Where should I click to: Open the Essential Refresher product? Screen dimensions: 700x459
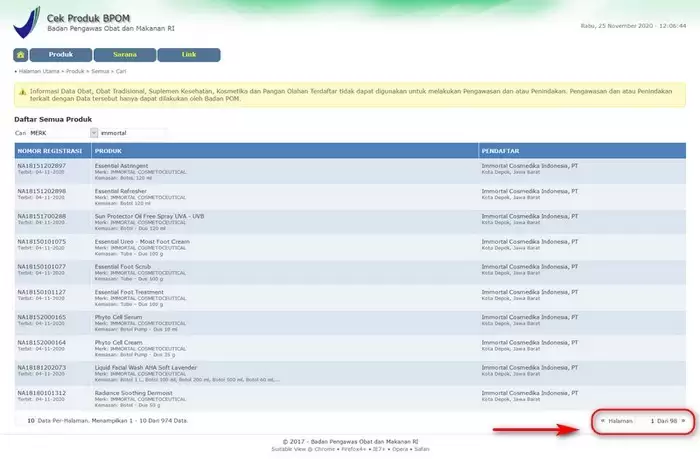coord(121,191)
